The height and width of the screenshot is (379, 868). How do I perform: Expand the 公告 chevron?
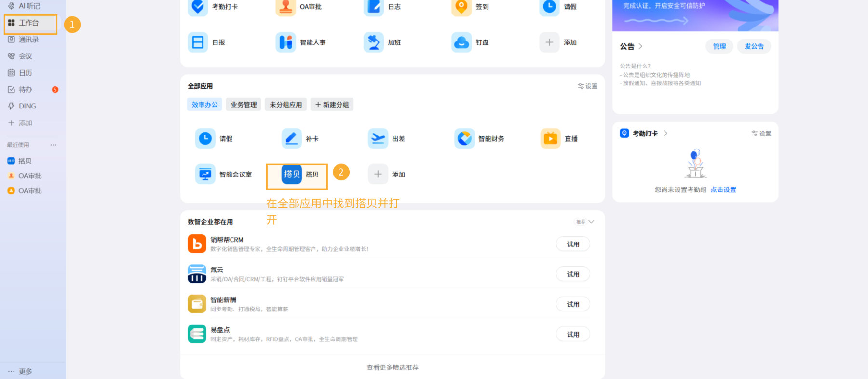pyautogui.click(x=640, y=46)
